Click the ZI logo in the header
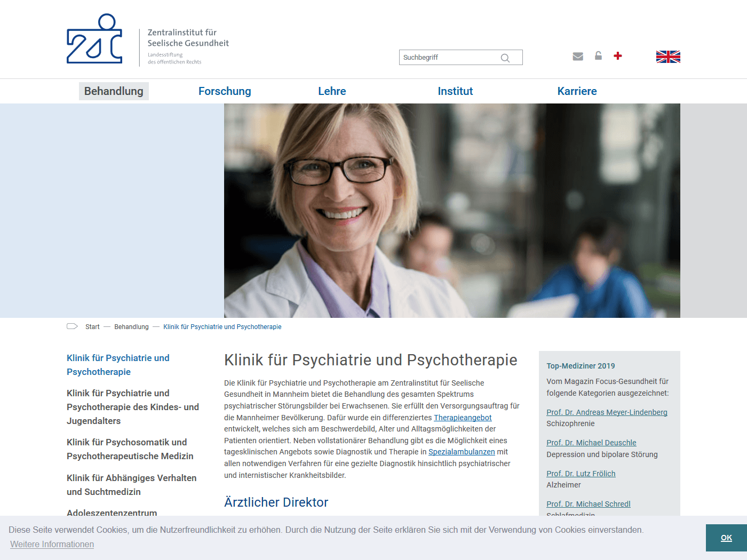Viewport: 747px width, 560px height. [94, 39]
